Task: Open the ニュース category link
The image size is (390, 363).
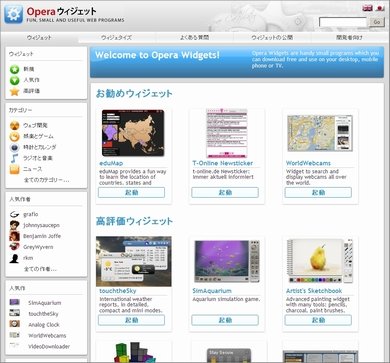Action: (33, 169)
